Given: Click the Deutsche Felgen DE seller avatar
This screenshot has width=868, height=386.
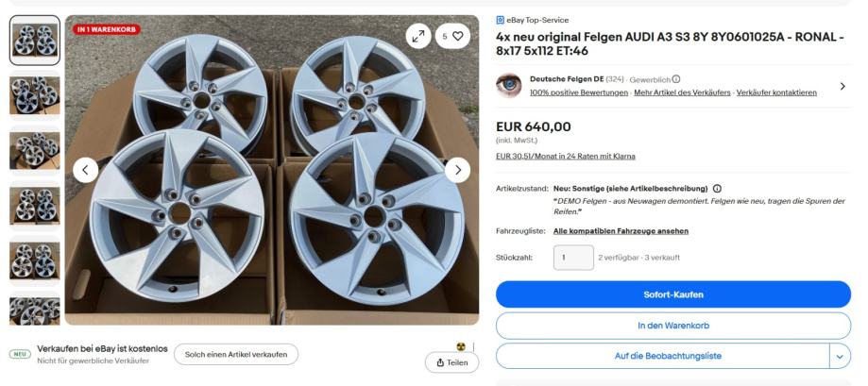Looking at the screenshot, I should (508, 85).
